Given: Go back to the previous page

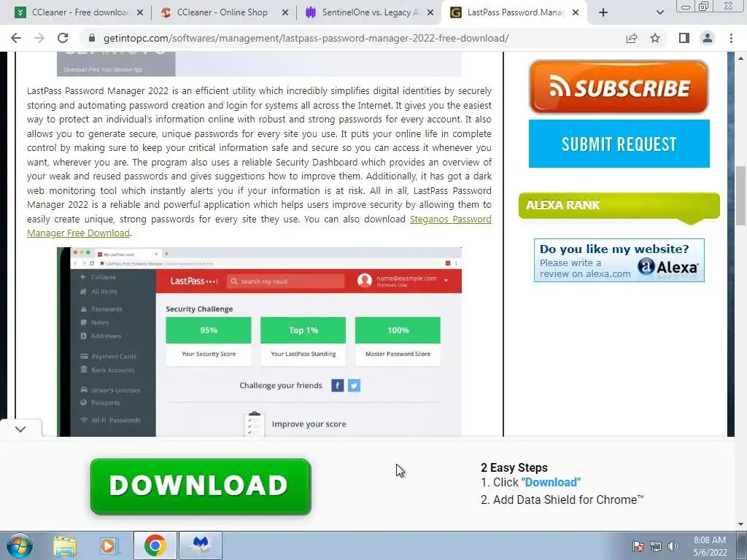Looking at the screenshot, I should (16, 38).
